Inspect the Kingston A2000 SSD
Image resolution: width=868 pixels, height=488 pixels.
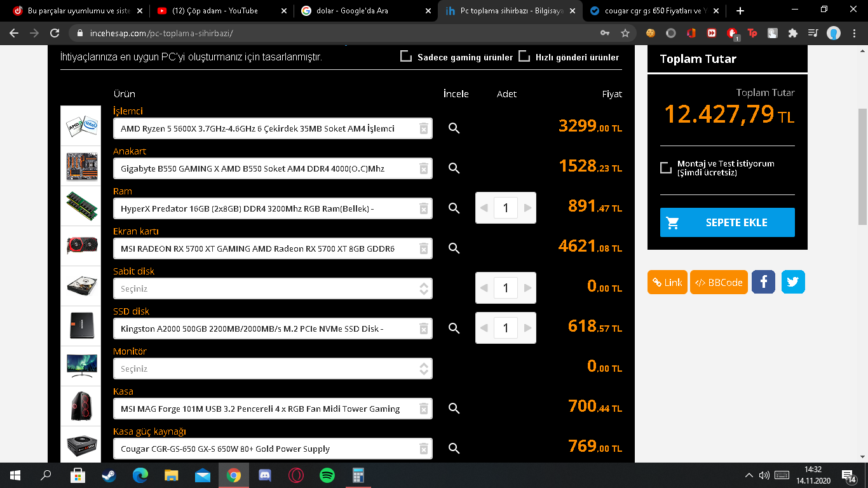click(x=454, y=329)
